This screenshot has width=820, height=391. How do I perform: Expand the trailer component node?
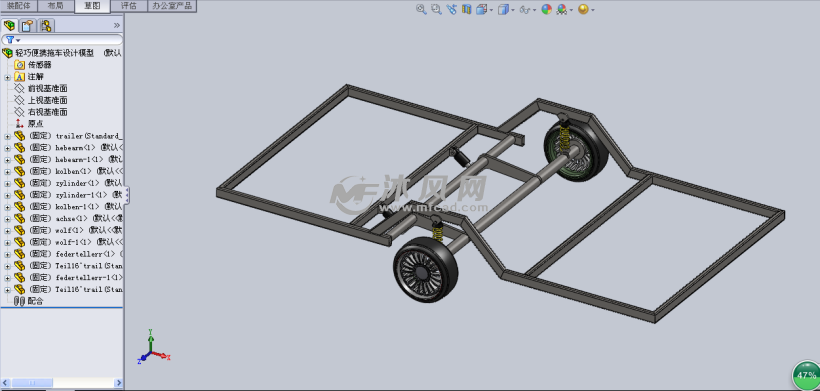click(x=7, y=136)
